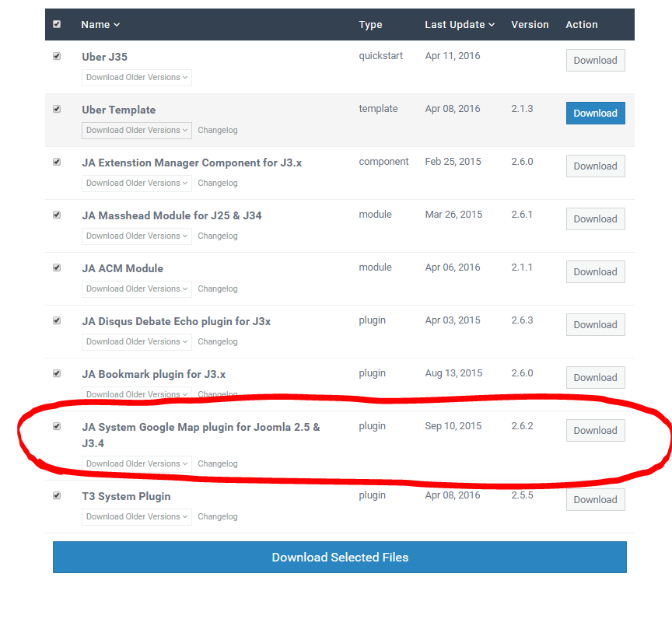Image resolution: width=672 pixels, height=619 pixels.
Task: Download the JA ACM Module
Action: pyautogui.click(x=595, y=271)
